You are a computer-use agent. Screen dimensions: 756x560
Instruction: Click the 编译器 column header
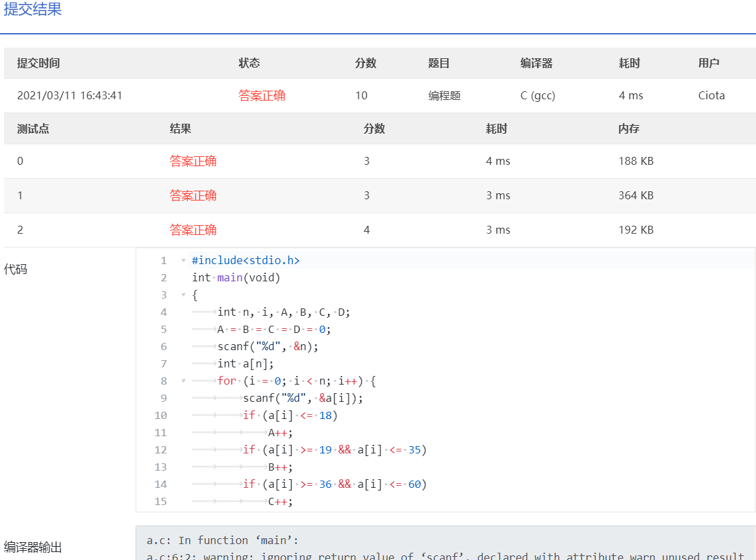pyautogui.click(x=536, y=63)
